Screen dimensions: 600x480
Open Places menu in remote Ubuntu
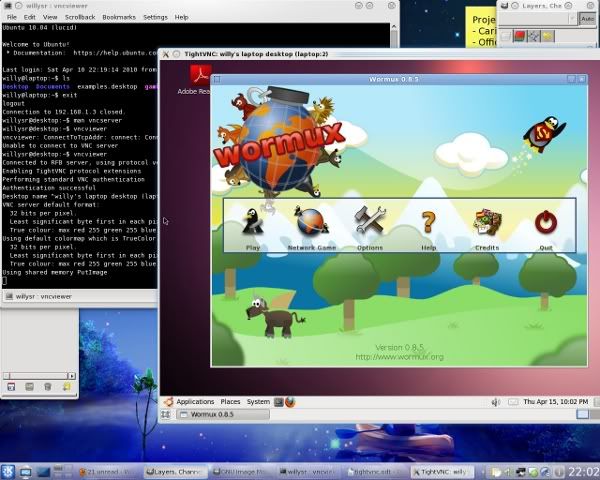pyautogui.click(x=230, y=402)
